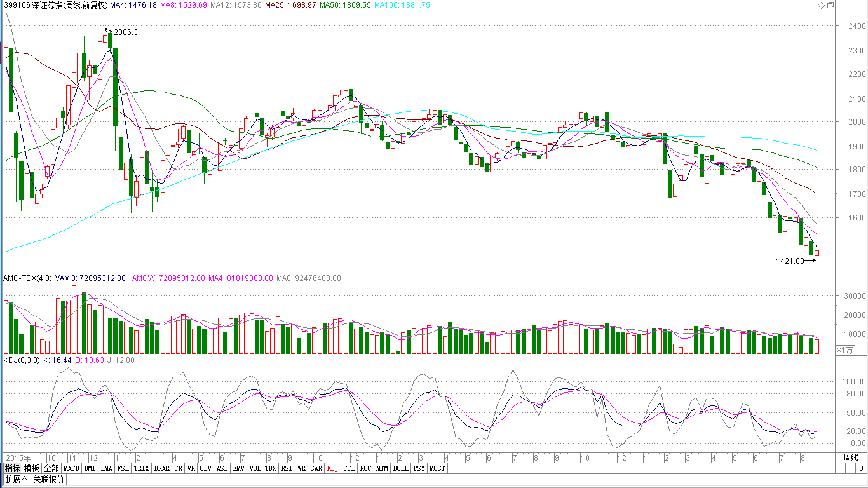Switch indicator to DMI

coord(90,468)
